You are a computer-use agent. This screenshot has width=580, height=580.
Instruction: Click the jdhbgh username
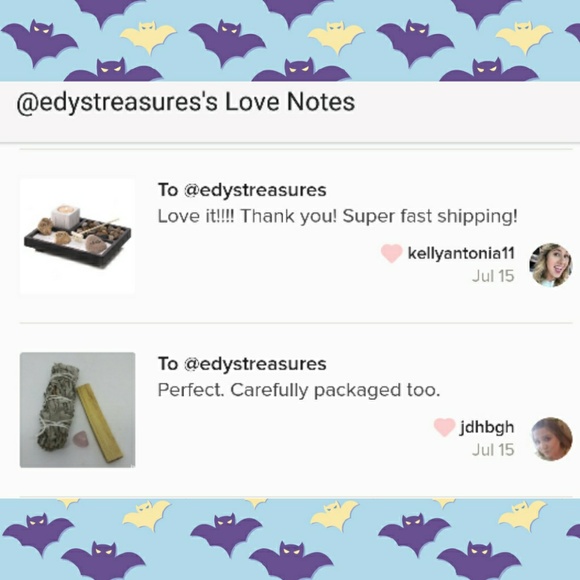487,427
